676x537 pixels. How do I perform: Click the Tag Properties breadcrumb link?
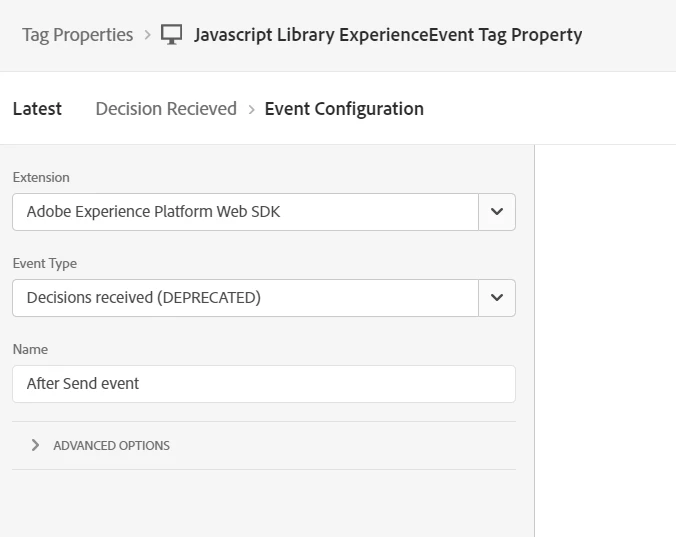(x=77, y=35)
